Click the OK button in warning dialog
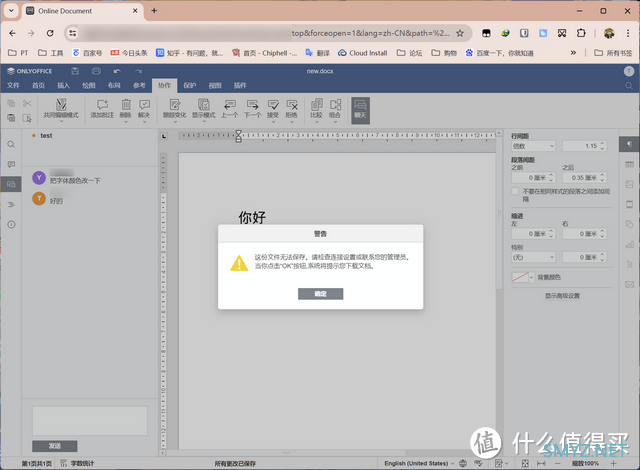Viewport: 640px width, 470px height. tap(320, 294)
